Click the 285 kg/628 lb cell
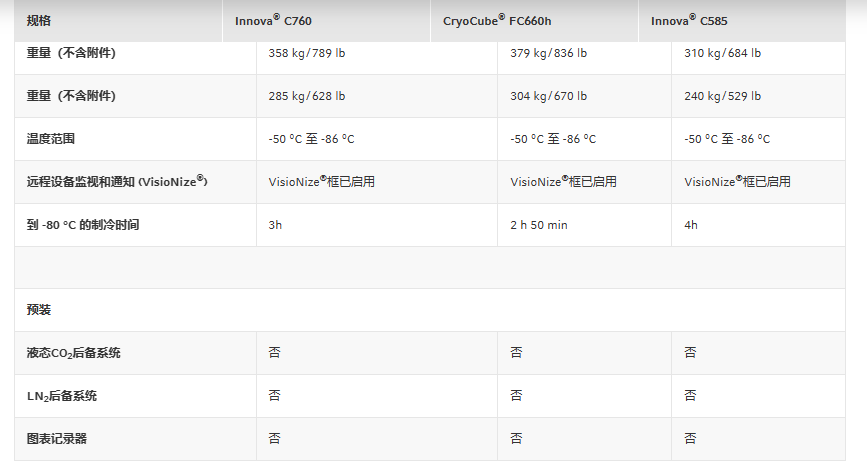This screenshot has width=867, height=471. [x=307, y=96]
